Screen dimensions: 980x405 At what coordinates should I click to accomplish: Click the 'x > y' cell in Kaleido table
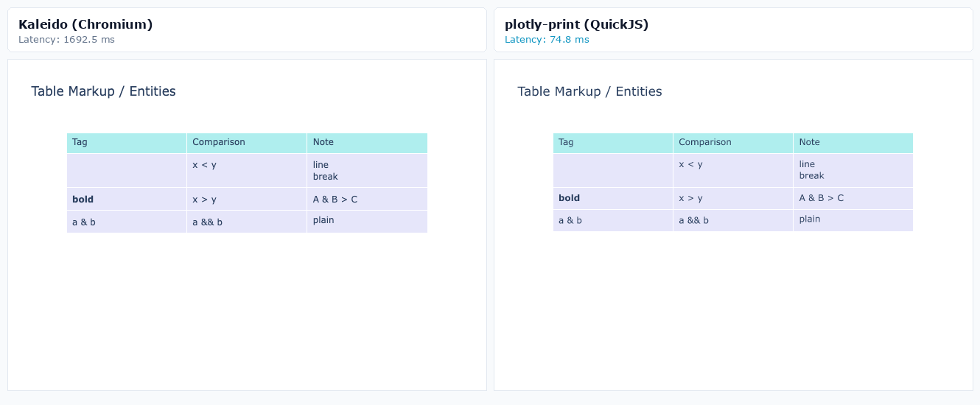[x=247, y=199]
